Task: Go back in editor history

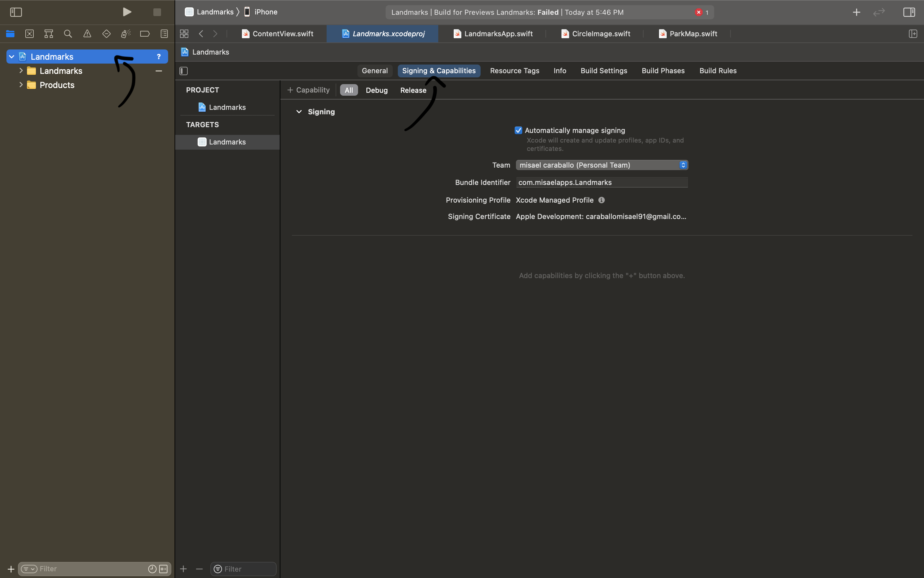Action: click(201, 34)
